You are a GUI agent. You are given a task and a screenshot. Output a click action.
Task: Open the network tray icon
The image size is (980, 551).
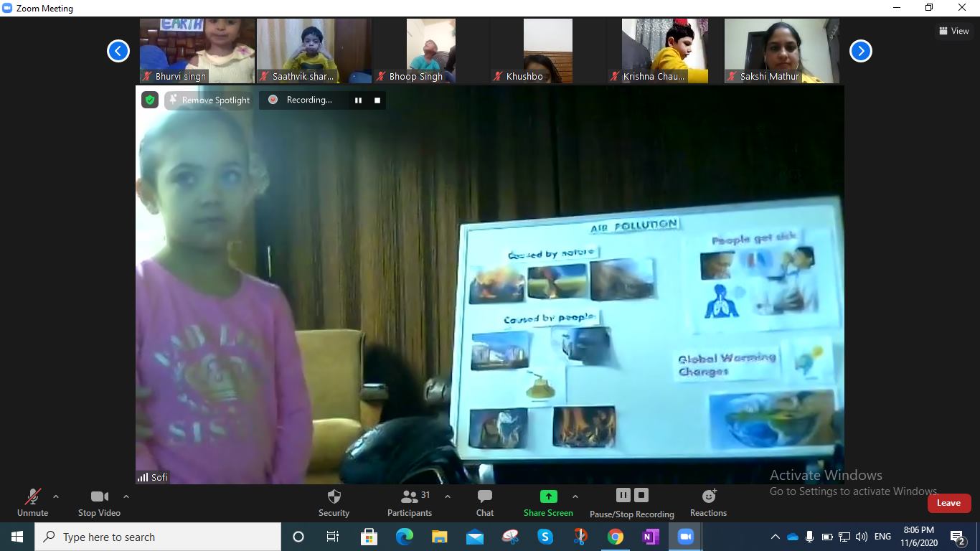(x=844, y=537)
